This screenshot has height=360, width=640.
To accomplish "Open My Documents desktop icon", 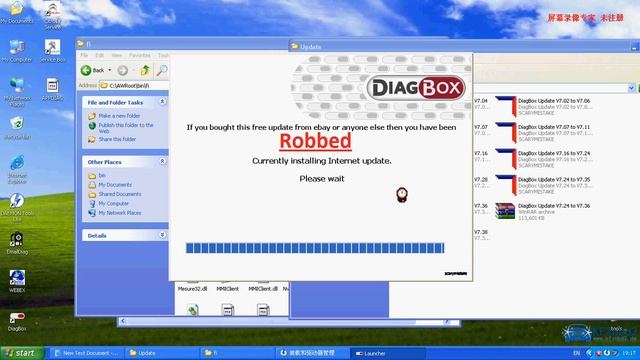I will point(17,11).
